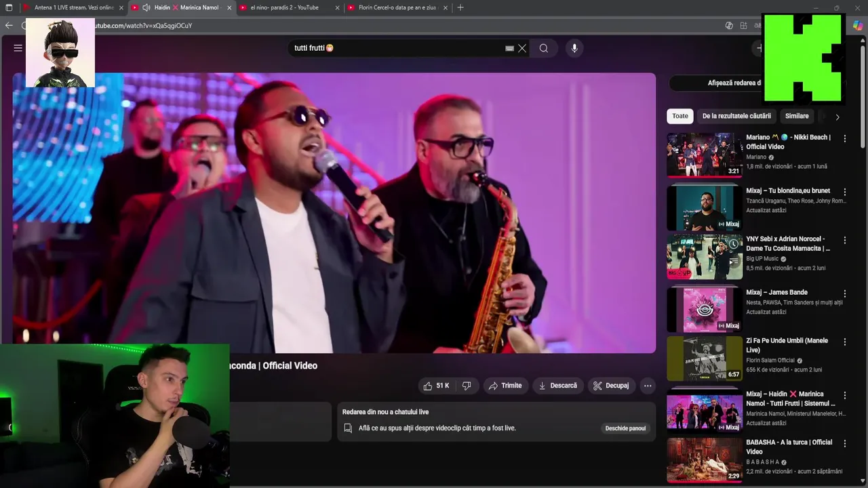Select De la rezultatele căutării chip
The width and height of the screenshot is (868, 488).
coord(736,116)
